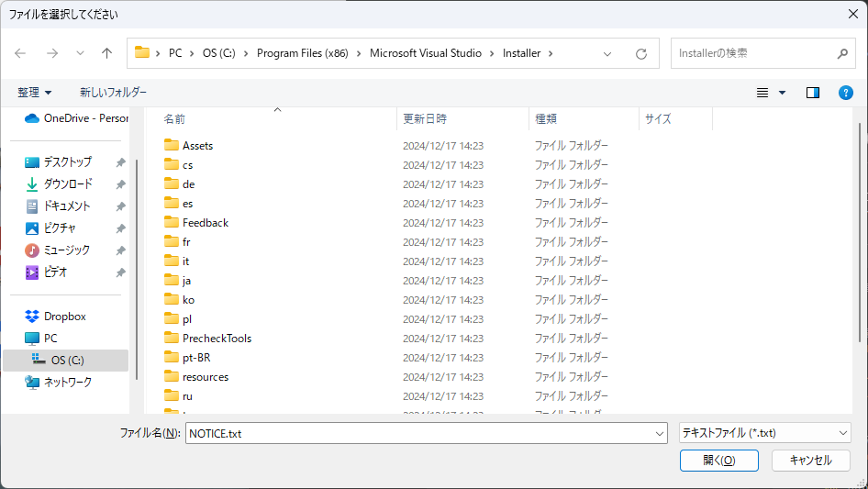Select the fr folder
Screen dimensions: 868x489
click(186, 242)
